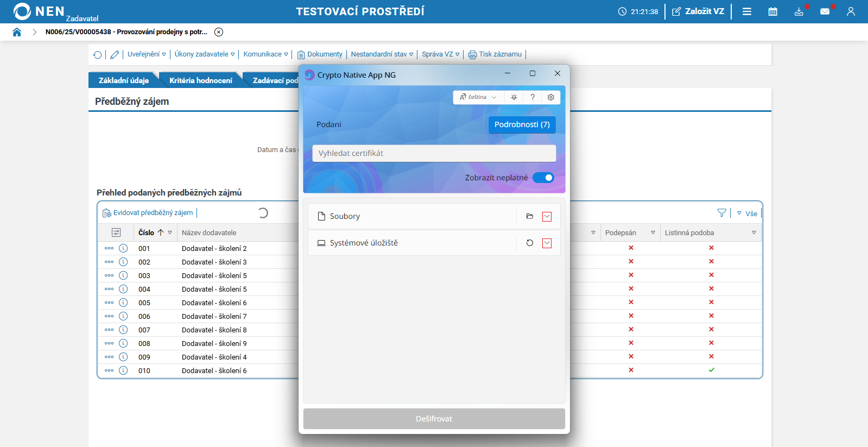Open row 003 three-dot actions menu
Image resolution: width=868 pixels, height=447 pixels.
pos(109,275)
